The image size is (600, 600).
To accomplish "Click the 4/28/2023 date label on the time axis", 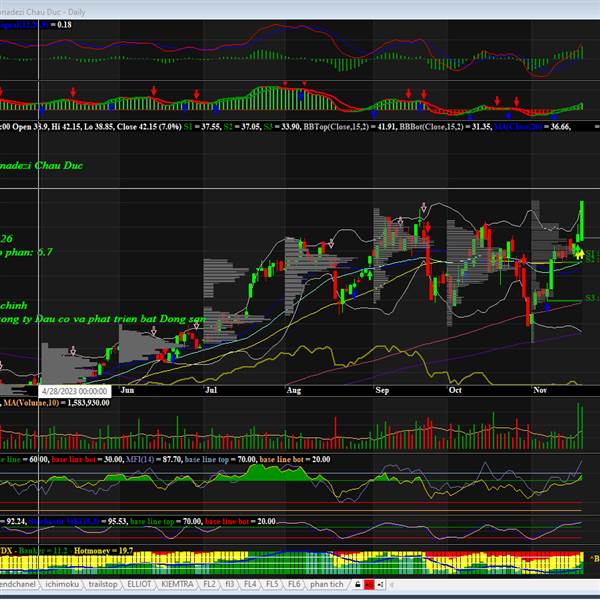I will coord(75,391).
